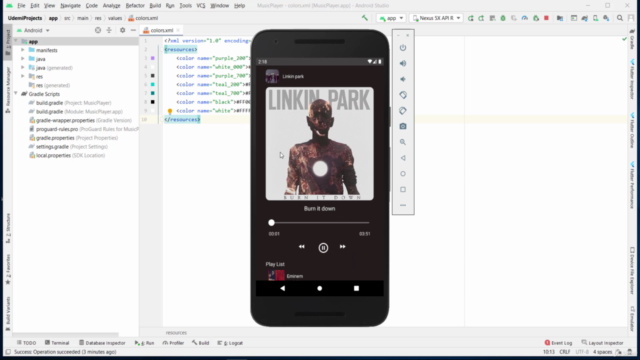Click the Linkin Park album artwork
This screenshot has height=360, width=640.
[x=320, y=144]
